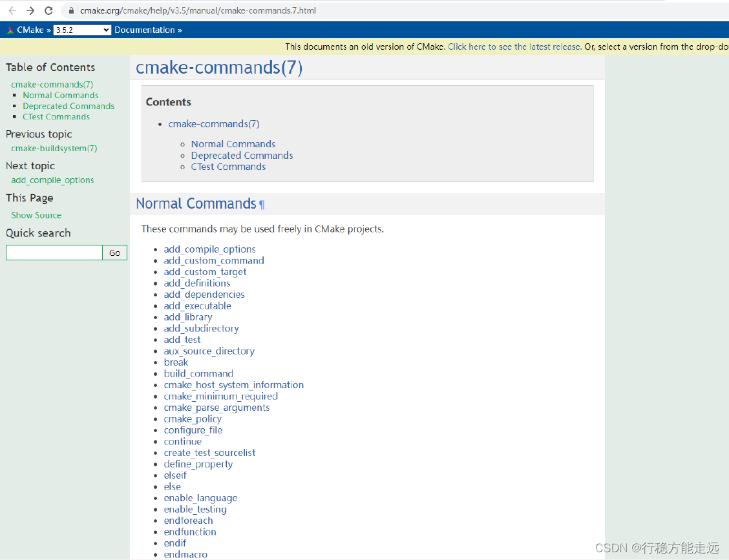729x560 pixels.
Task: Open add_compile_options in the command list
Action: coord(209,249)
